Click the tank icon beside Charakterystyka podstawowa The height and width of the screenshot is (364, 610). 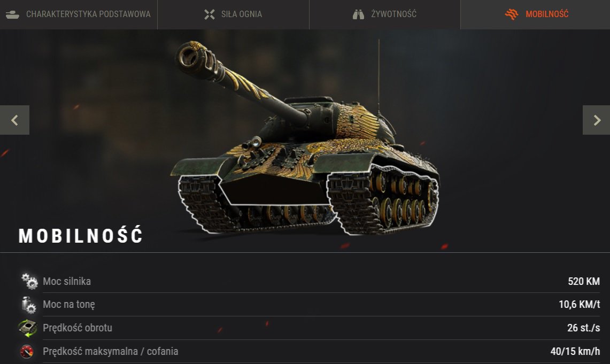(x=12, y=14)
